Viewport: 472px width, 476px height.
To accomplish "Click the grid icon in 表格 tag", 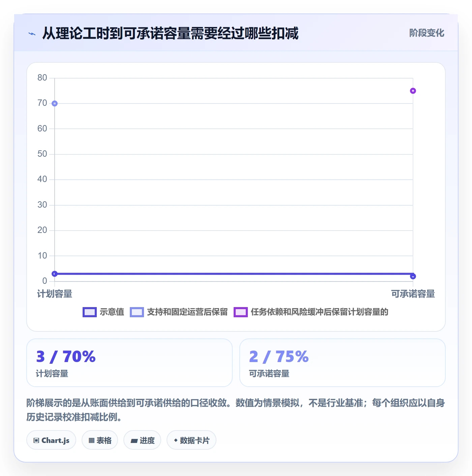I will [x=91, y=441].
